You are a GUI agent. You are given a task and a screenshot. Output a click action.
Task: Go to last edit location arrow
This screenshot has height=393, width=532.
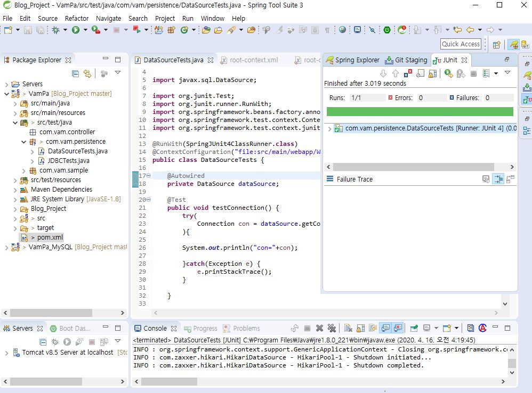(457, 30)
